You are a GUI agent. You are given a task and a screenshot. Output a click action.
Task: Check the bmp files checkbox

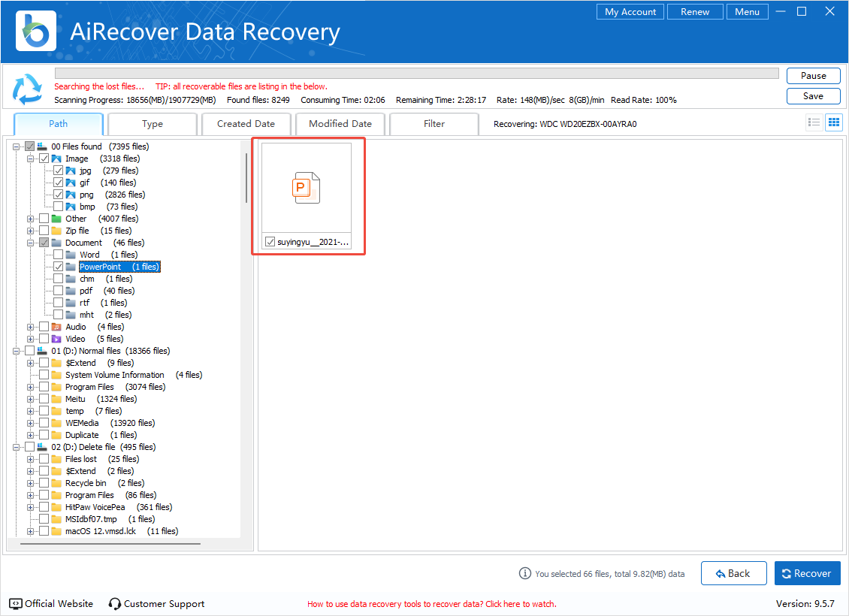(x=59, y=207)
